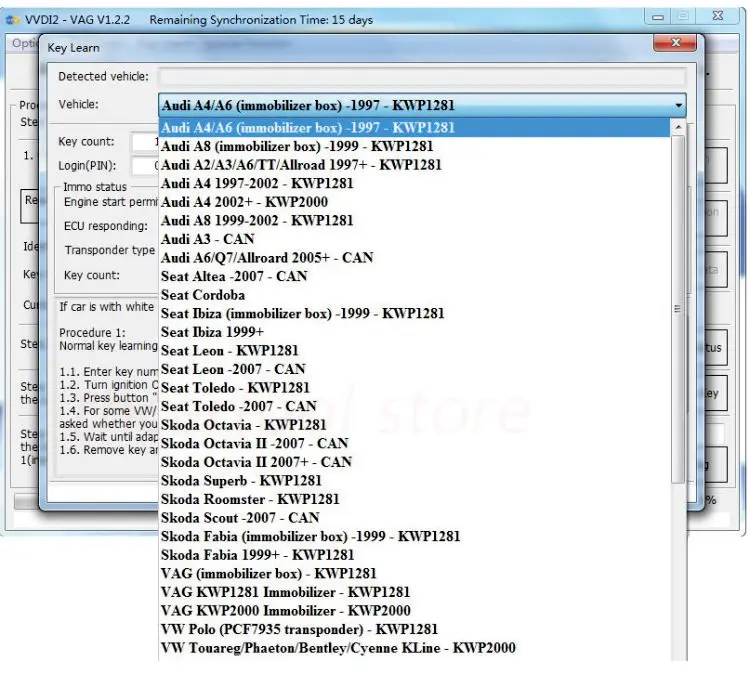
Task: Select Seat Cordoba entry
Action: tap(415, 295)
